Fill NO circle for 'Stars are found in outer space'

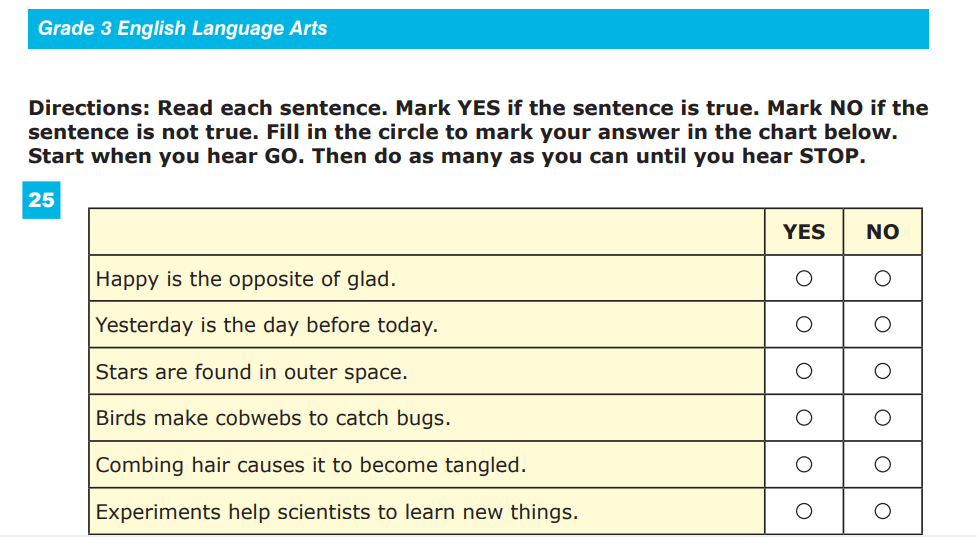[x=882, y=372]
